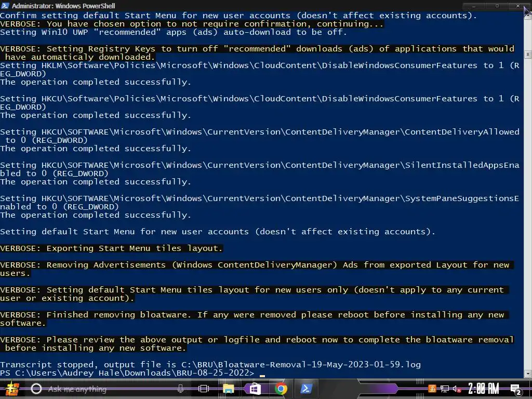
Task: Open the 2:00 AM clock flyout
Action: tap(484, 389)
